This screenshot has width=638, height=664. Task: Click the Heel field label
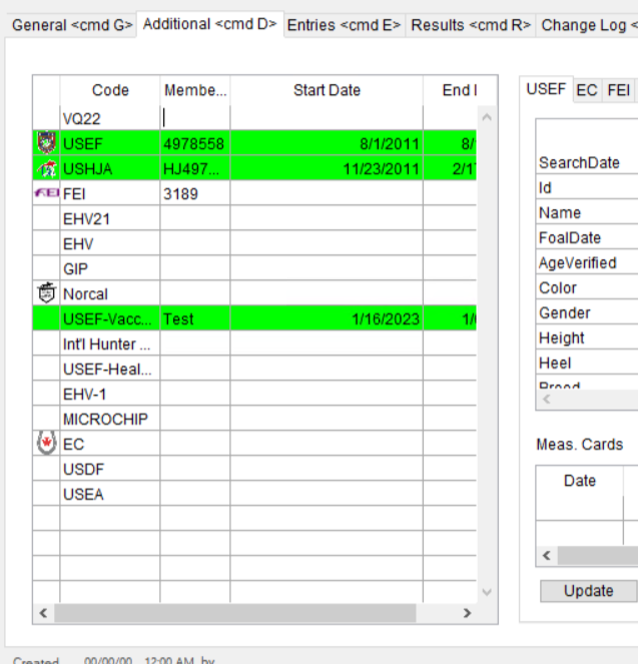555,362
